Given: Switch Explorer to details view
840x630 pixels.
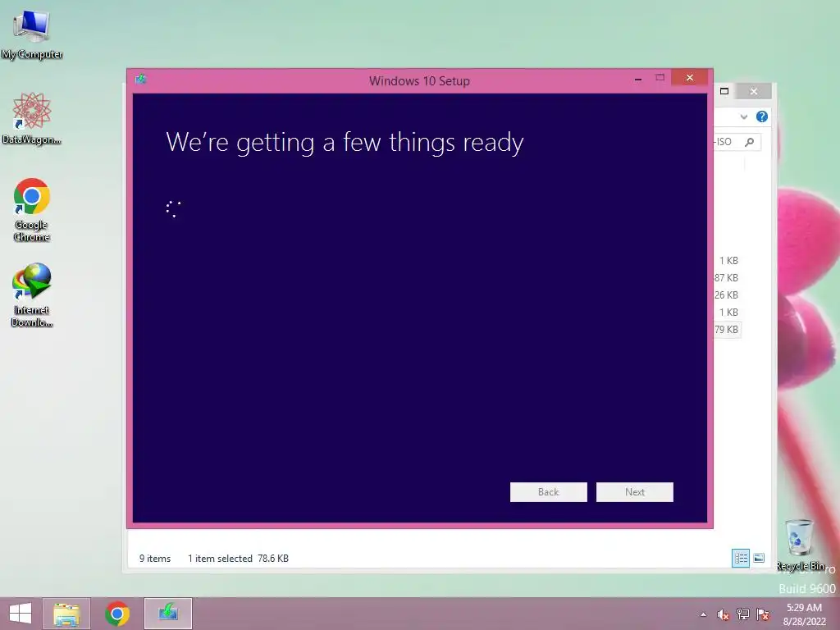Looking at the screenshot, I should tap(741, 558).
